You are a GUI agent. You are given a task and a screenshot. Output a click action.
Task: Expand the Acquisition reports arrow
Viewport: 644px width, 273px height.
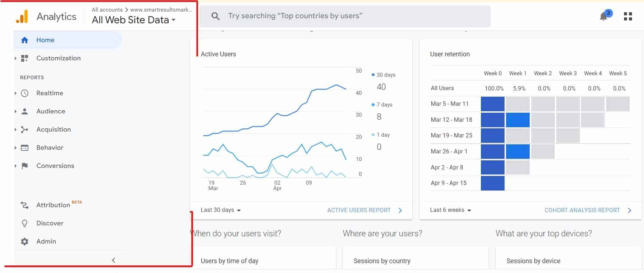pos(15,129)
